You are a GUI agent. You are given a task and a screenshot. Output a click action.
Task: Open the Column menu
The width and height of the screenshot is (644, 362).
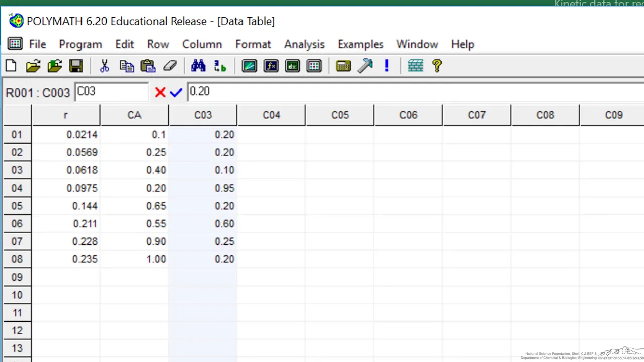tap(202, 44)
